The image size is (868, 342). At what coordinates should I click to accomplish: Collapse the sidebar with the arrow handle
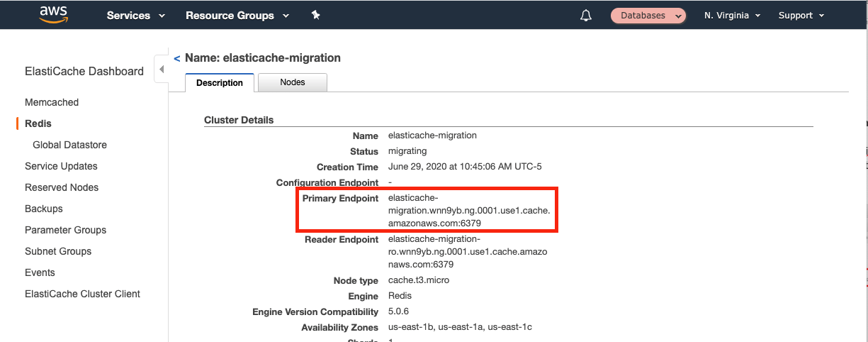161,70
